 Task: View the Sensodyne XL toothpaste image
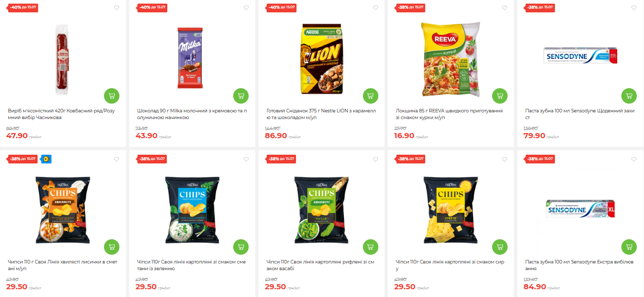pyautogui.click(x=580, y=209)
